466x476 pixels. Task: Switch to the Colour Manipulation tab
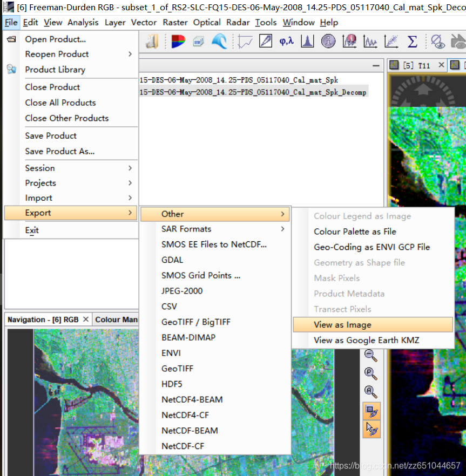click(x=116, y=319)
